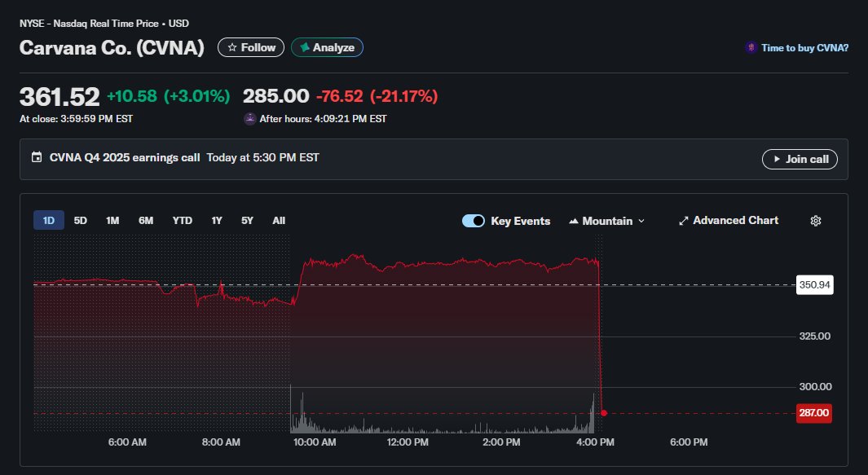The height and width of the screenshot is (475, 868).
Task: Select the 1D time range tab
Action: coord(49,220)
